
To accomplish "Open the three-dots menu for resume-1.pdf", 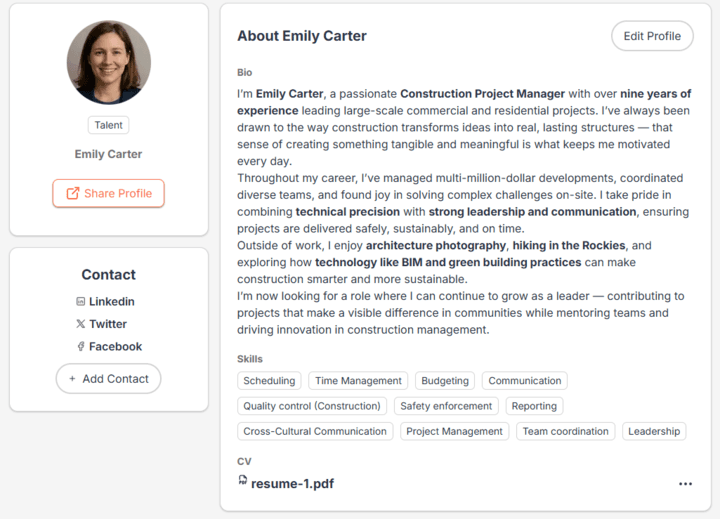I will click(x=685, y=484).
